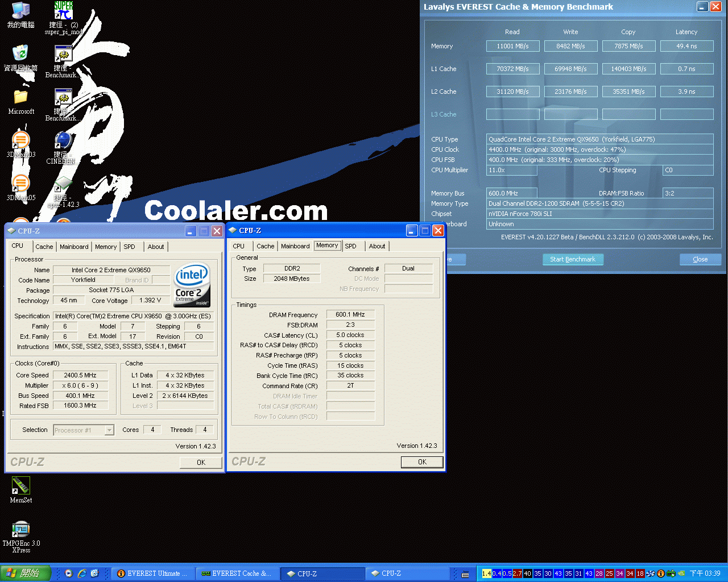Image resolution: width=728 pixels, height=582 pixels.
Task: Click the Intel Core 2 Extreme logo
Action: pos(192,285)
